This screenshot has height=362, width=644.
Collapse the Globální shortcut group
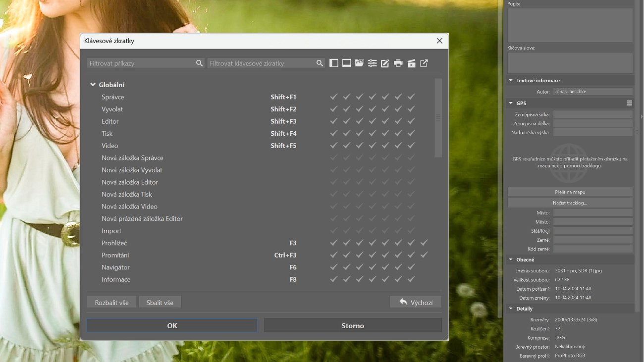93,85
